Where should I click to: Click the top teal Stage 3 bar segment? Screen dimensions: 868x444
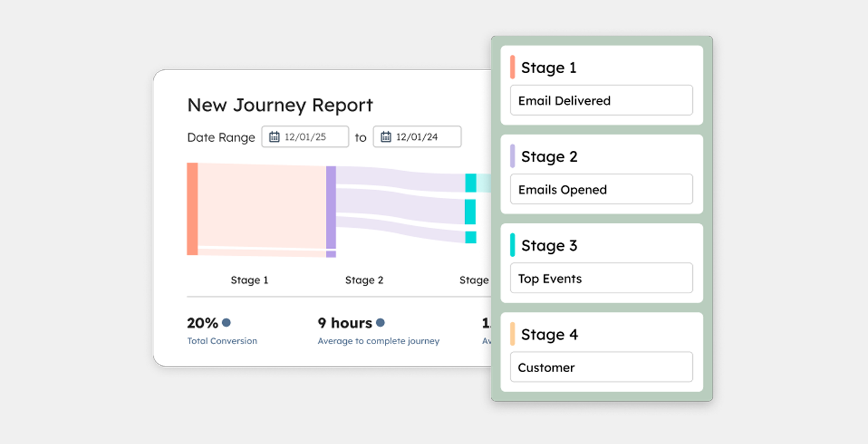point(470,183)
